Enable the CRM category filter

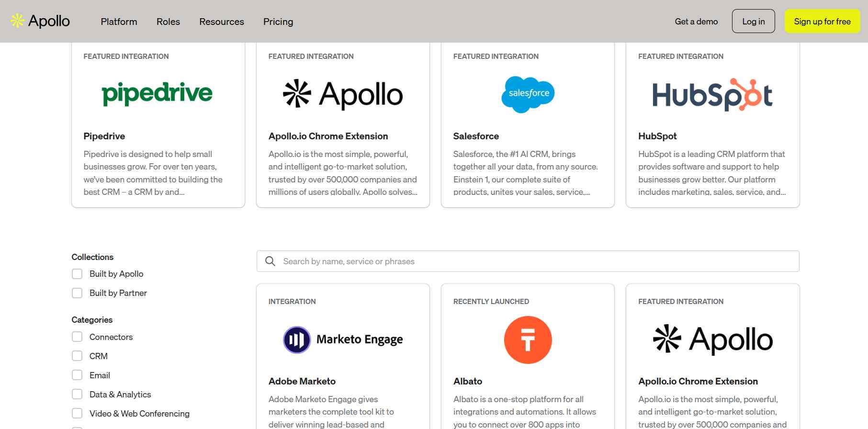pos(77,356)
